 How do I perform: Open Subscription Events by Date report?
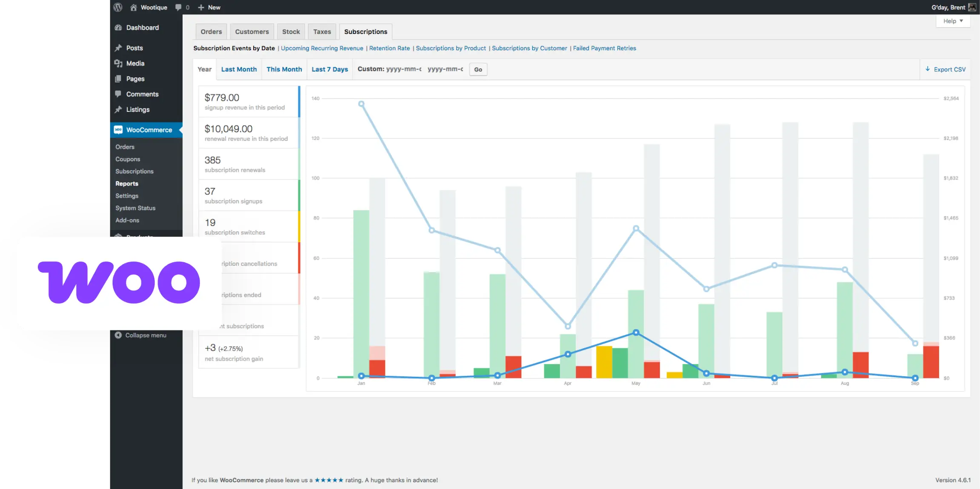[x=234, y=48]
